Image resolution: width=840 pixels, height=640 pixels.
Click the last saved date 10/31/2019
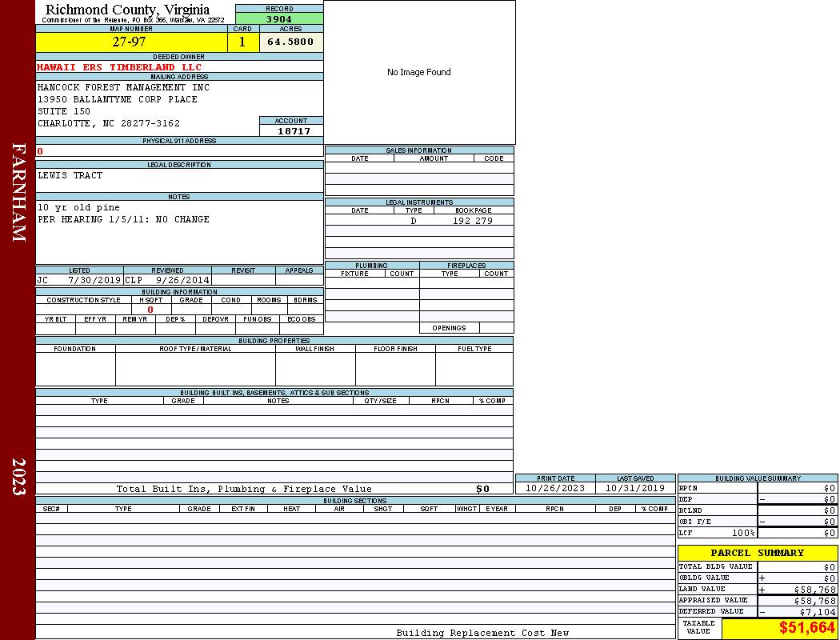[635, 488]
